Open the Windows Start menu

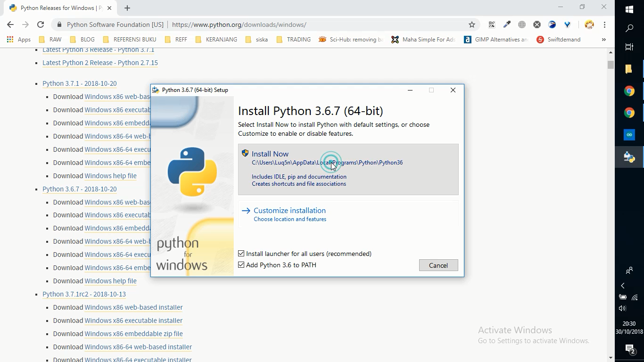coord(629,9)
